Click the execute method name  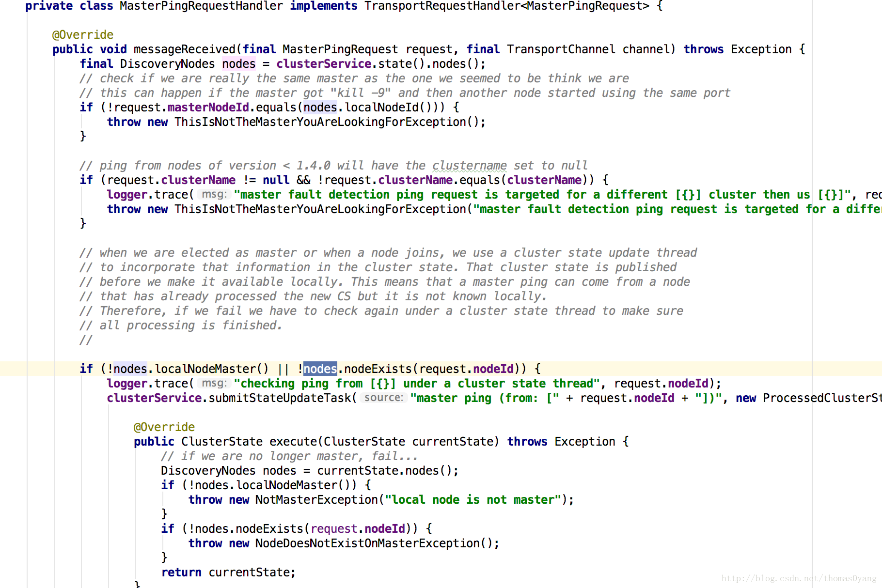293,442
